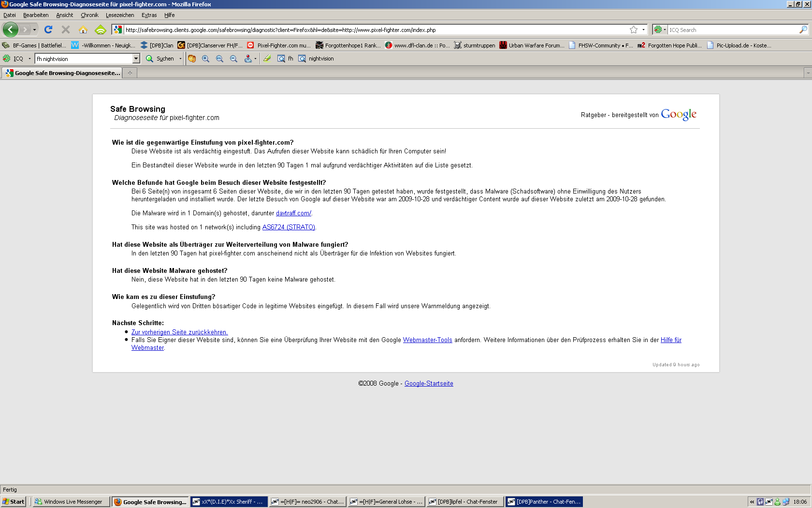Open the Suchen options dropdown arrow
The height and width of the screenshot is (508, 812).
click(x=180, y=59)
